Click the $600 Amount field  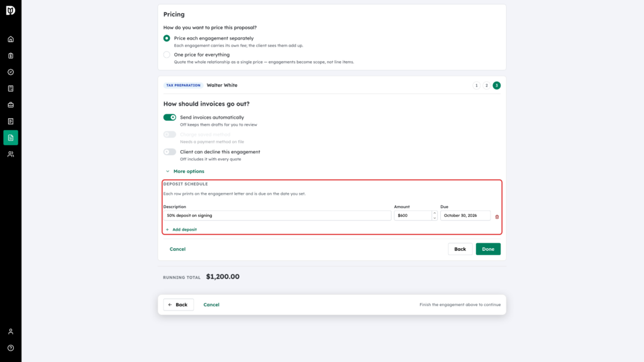(413, 216)
